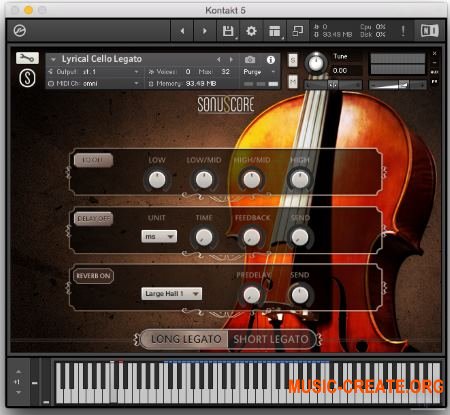Image resolution: width=450 pixels, height=415 pixels.
Task: Select previous preset with instrument header left arrow
Action: tap(219, 59)
